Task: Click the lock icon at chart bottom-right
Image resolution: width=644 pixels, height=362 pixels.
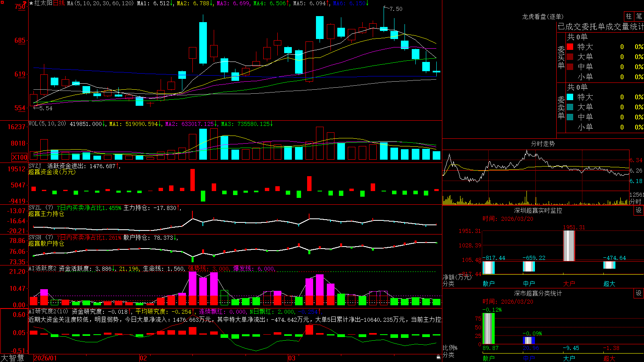Action: pos(439,357)
